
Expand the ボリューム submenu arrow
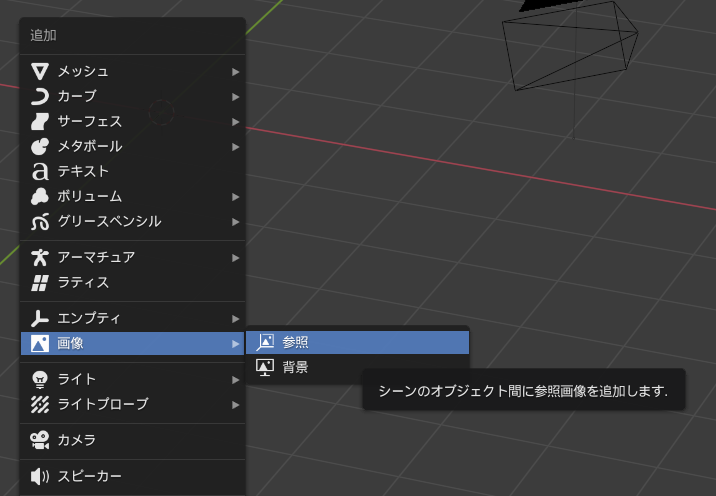pos(235,197)
